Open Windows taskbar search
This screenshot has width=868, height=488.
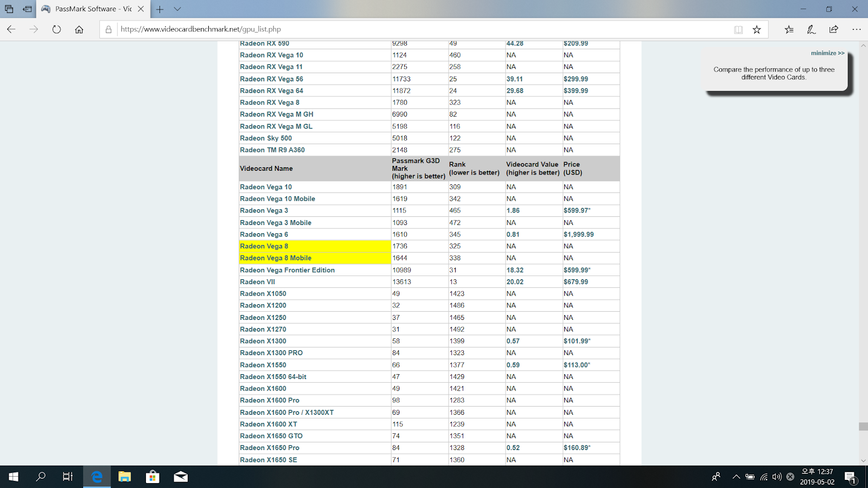(x=41, y=477)
